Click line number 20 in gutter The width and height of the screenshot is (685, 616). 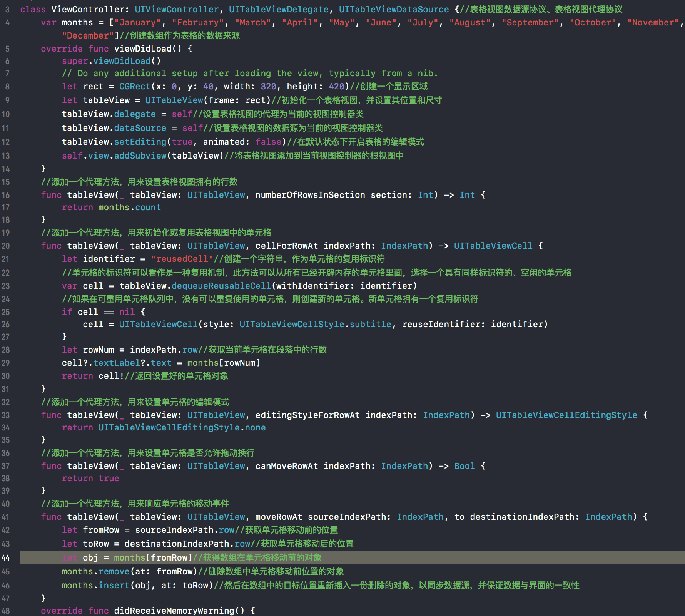coord(6,246)
